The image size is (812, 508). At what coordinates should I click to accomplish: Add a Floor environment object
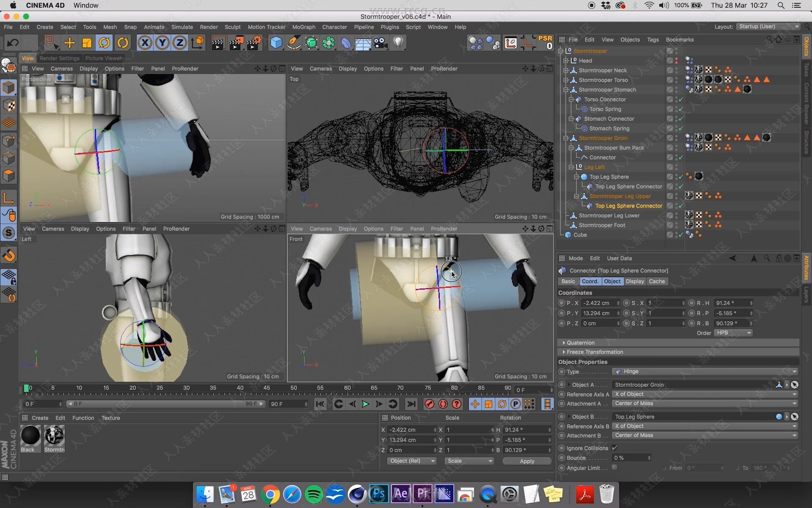coord(363,42)
